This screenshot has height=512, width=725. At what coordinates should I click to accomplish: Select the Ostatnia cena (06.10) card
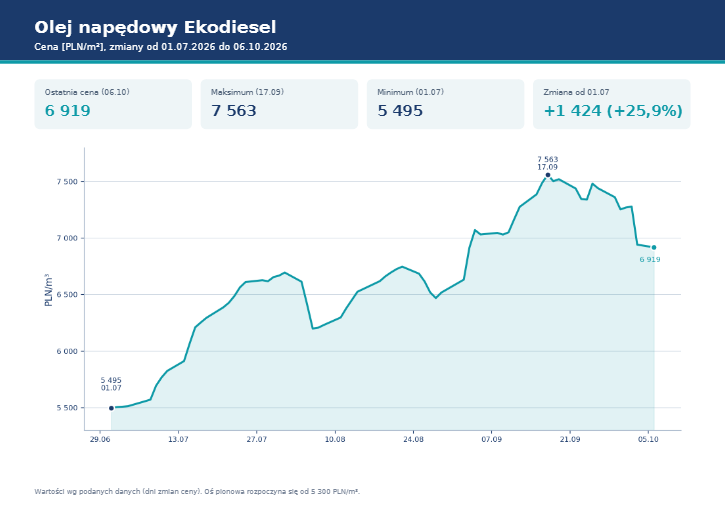click(x=113, y=104)
